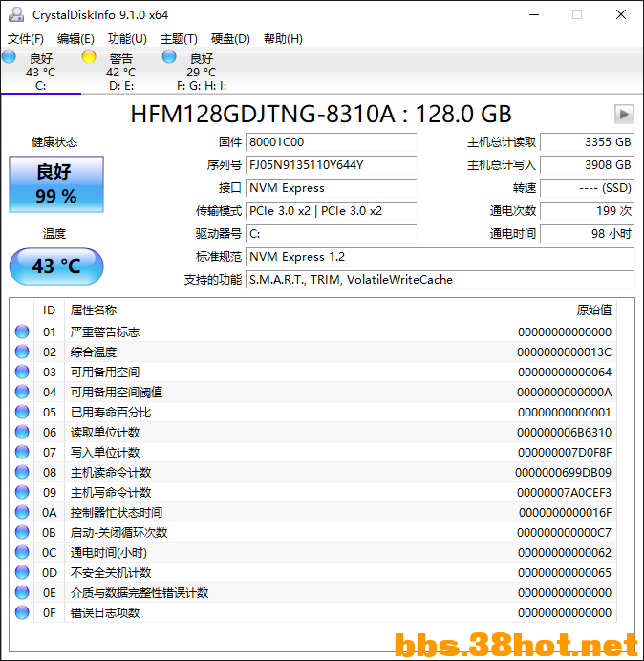Click the drive letter field C:

tap(331, 233)
